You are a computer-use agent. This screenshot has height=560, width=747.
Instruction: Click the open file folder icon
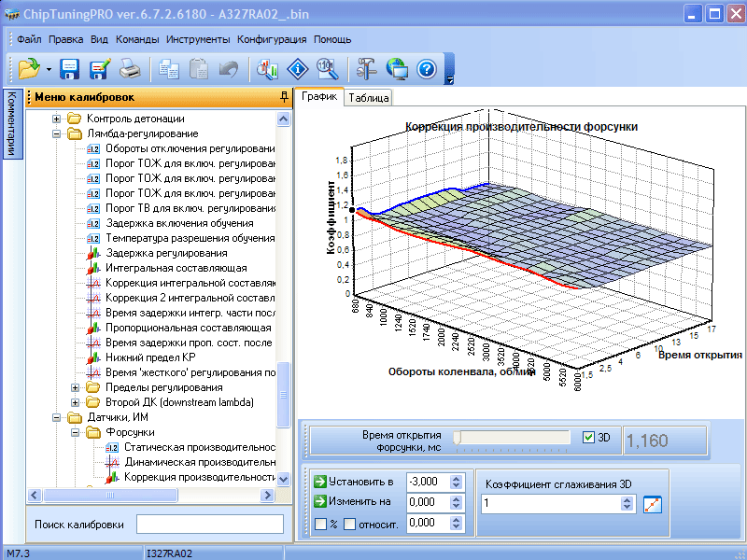pyautogui.click(x=29, y=68)
